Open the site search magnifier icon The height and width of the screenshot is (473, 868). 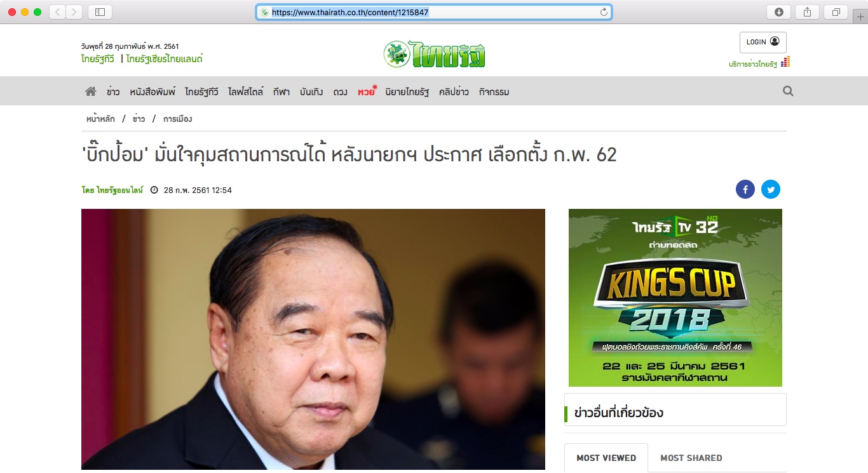coord(788,91)
